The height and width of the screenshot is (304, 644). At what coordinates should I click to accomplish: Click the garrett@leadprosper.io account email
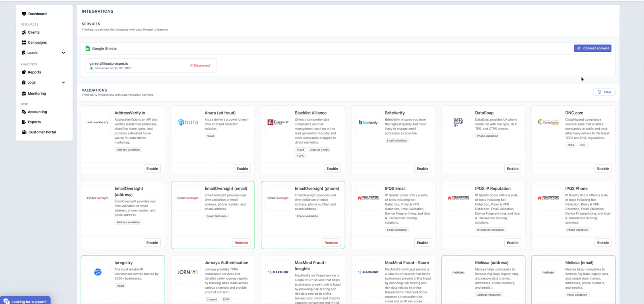[109, 64]
